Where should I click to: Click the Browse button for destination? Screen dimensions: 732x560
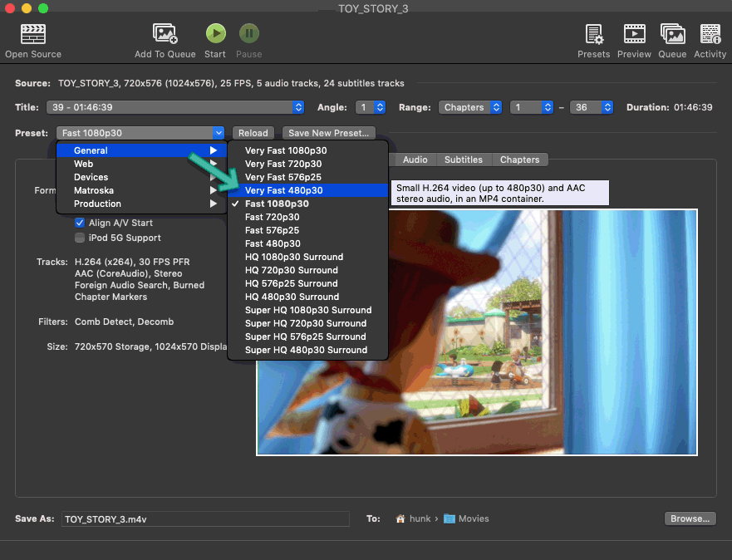[690, 518]
